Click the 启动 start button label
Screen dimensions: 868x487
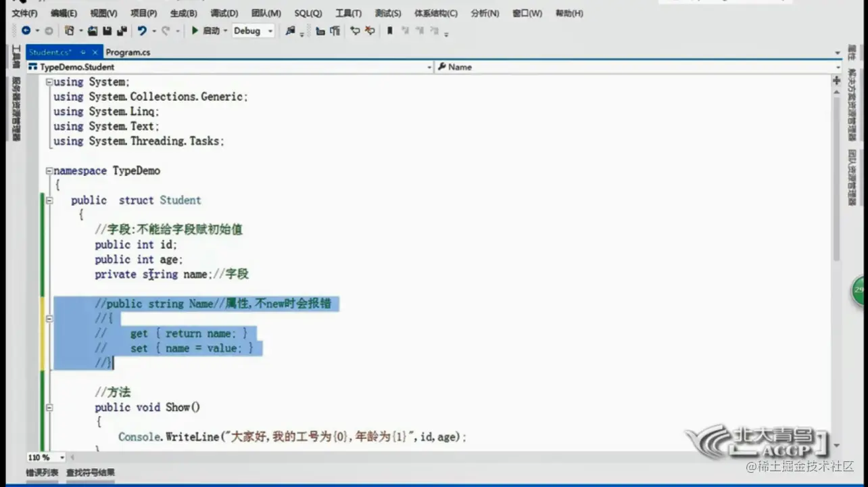[211, 30]
